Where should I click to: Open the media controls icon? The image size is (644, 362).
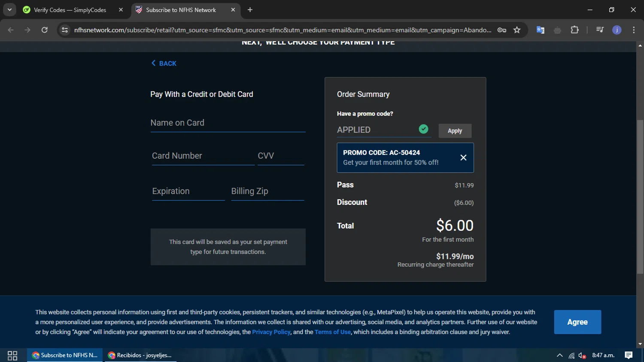[600, 30]
